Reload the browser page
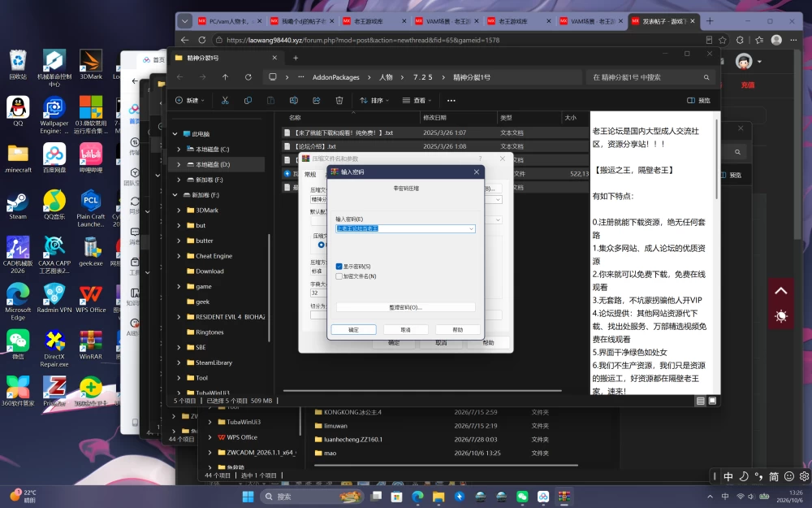Viewport: 812px width, 508px height. click(x=202, y=40)
